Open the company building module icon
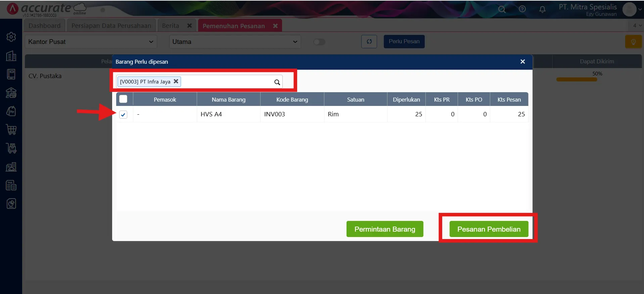 click(x=11, y=56)
